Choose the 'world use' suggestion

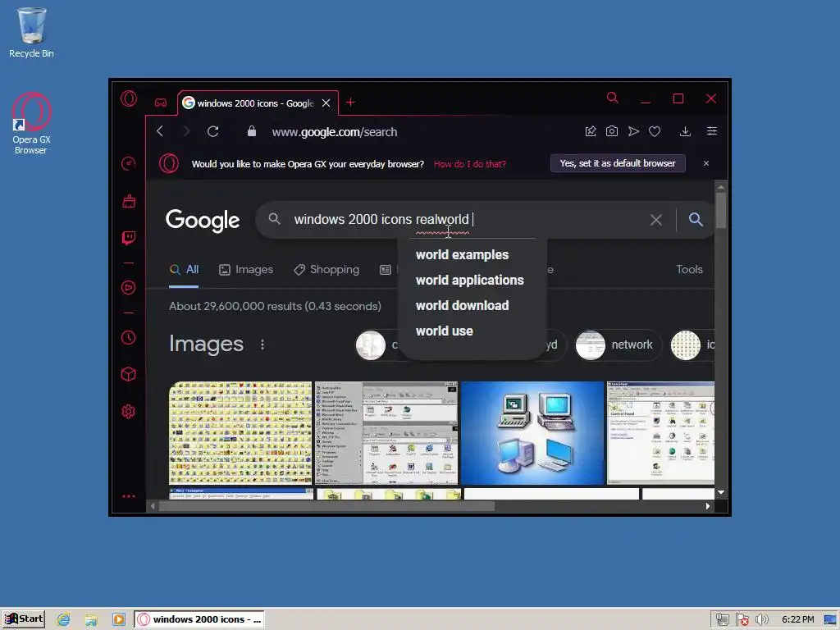tap(444, 331)
